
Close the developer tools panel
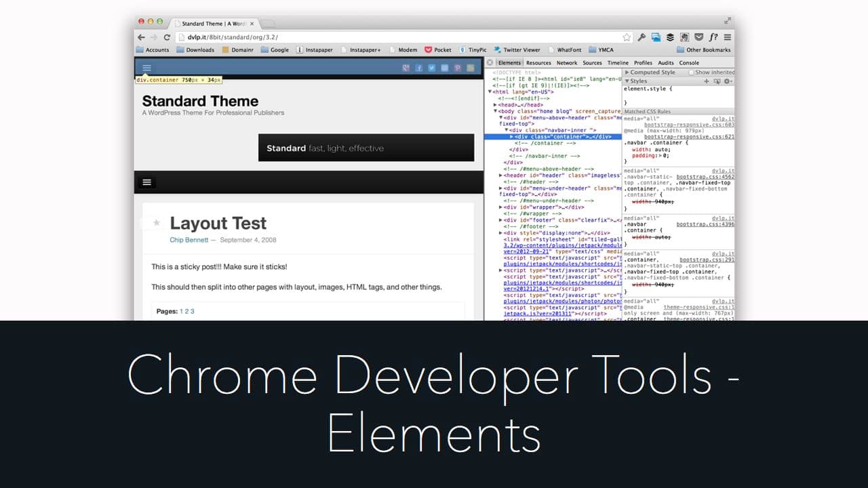pos(490,62)
